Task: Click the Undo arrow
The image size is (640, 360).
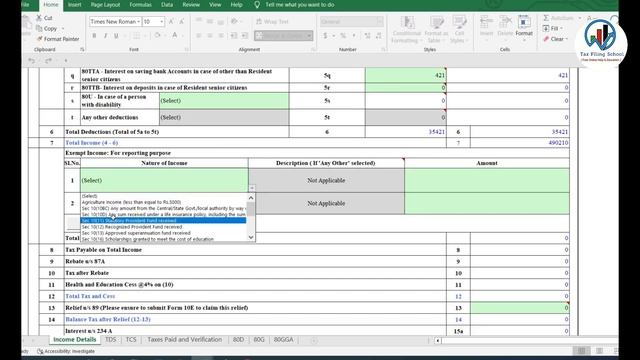Action: 32,60
